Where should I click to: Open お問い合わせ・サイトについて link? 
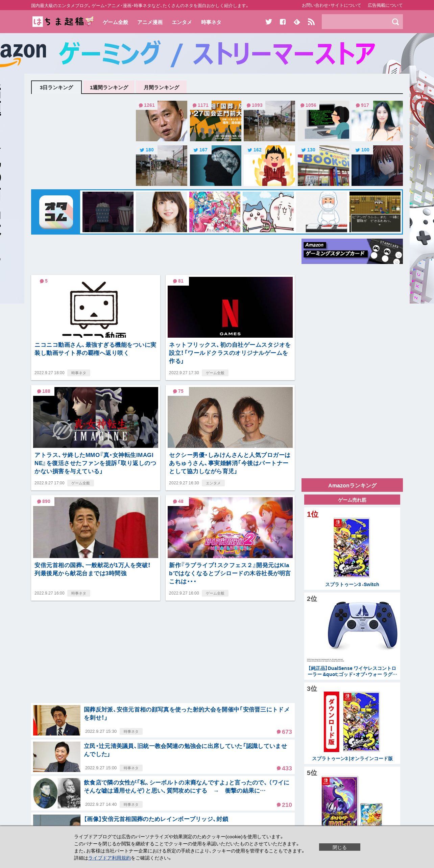click(331, 5)
